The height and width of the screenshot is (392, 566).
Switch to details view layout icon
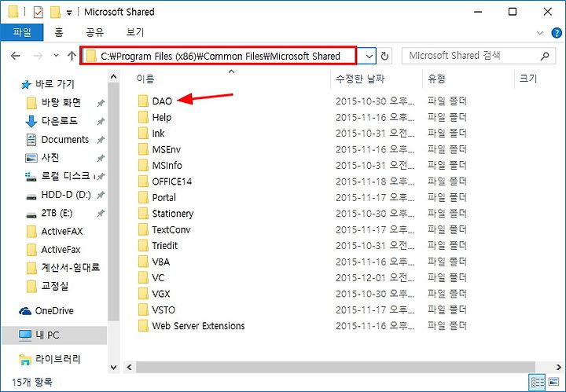click(x=537, y=382)
